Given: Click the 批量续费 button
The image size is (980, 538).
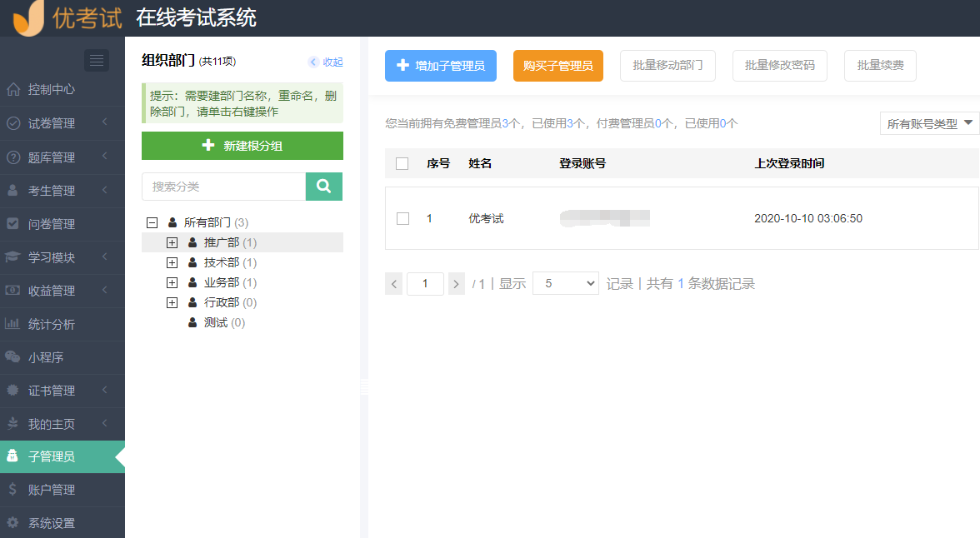Looking at the screenshot, I should (x=880, y=66).
